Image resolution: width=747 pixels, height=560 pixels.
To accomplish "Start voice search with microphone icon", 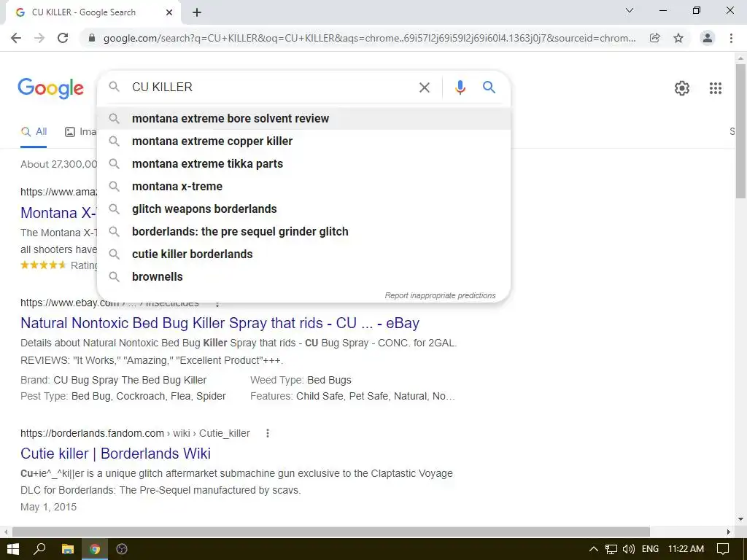I will 460,87.
